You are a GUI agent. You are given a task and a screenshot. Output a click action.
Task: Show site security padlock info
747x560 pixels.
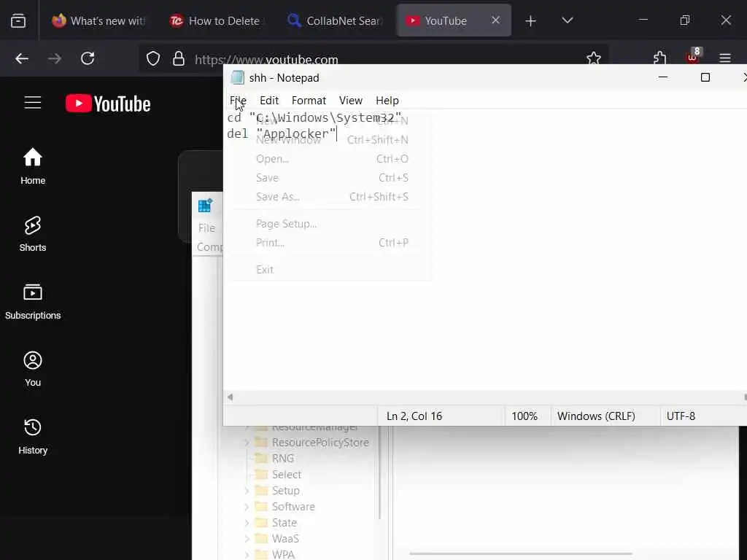179,58
